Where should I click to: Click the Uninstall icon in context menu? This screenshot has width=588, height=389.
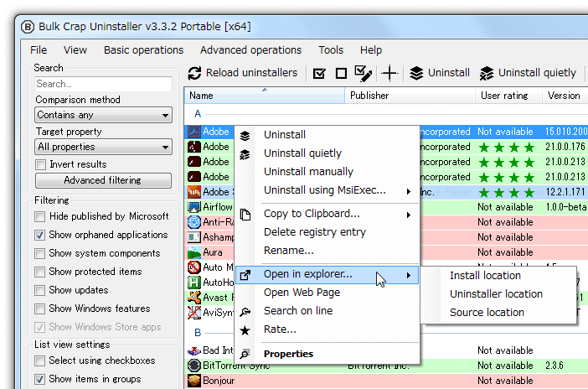pos(245,136)
